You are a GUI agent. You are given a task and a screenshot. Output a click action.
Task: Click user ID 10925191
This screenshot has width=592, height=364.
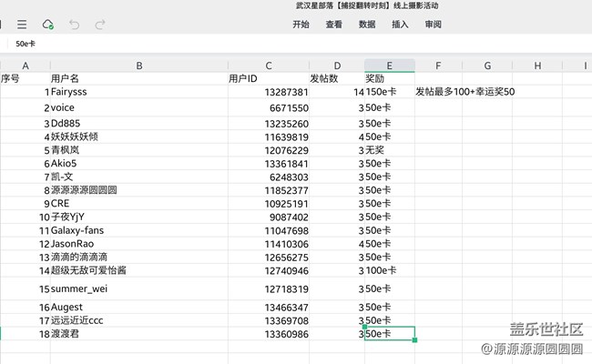269,203
